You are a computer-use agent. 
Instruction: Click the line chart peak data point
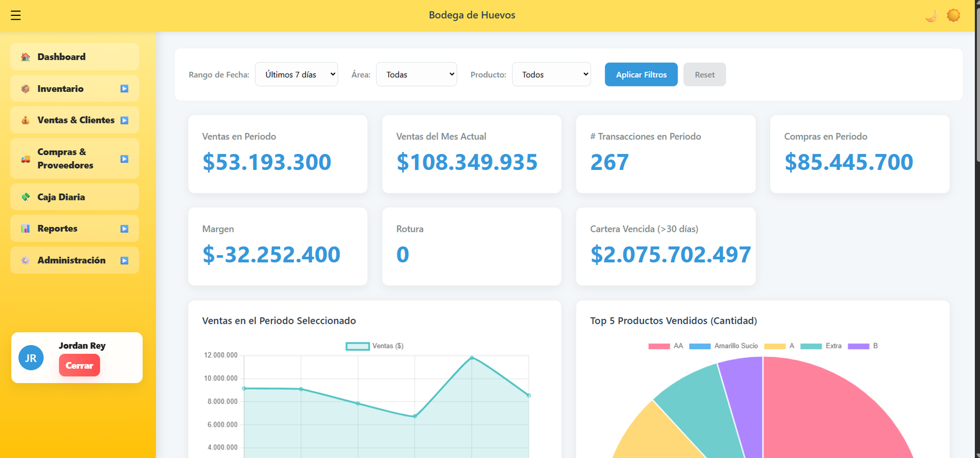[472, 357]
